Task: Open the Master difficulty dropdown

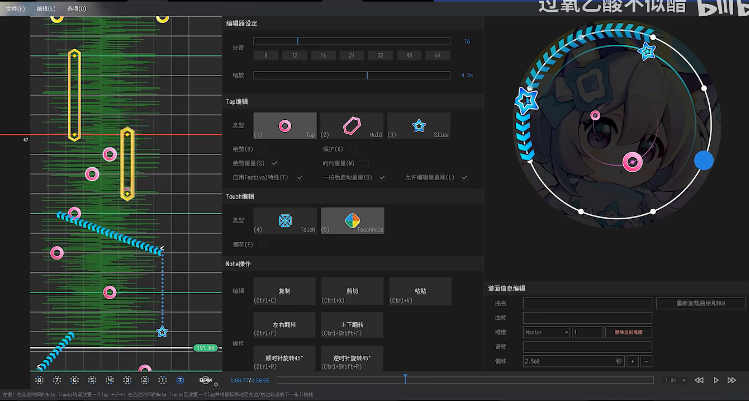Action: click(x=546, y=332)
